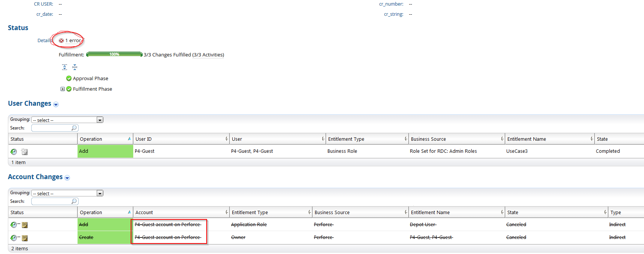Click the 'P4-Guest, P4-Guest' User cell
Viewport: 644px width, 254px height.
tap(252, 151)
